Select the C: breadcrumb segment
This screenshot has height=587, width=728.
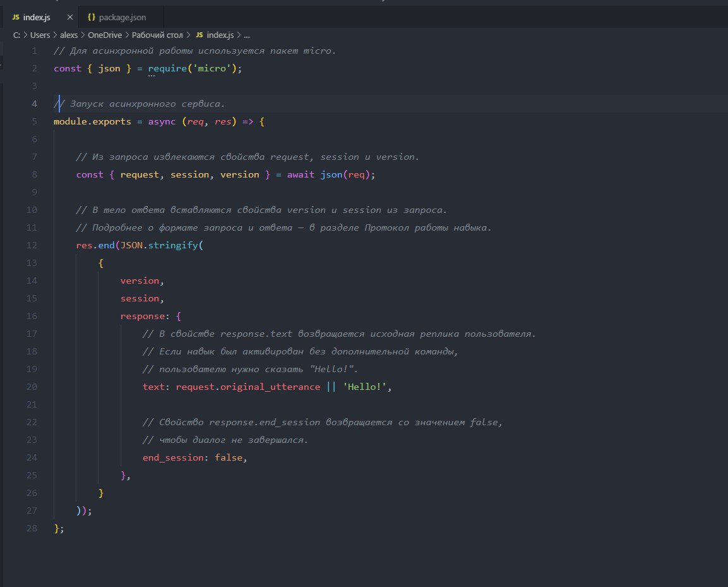pos(16,35)
